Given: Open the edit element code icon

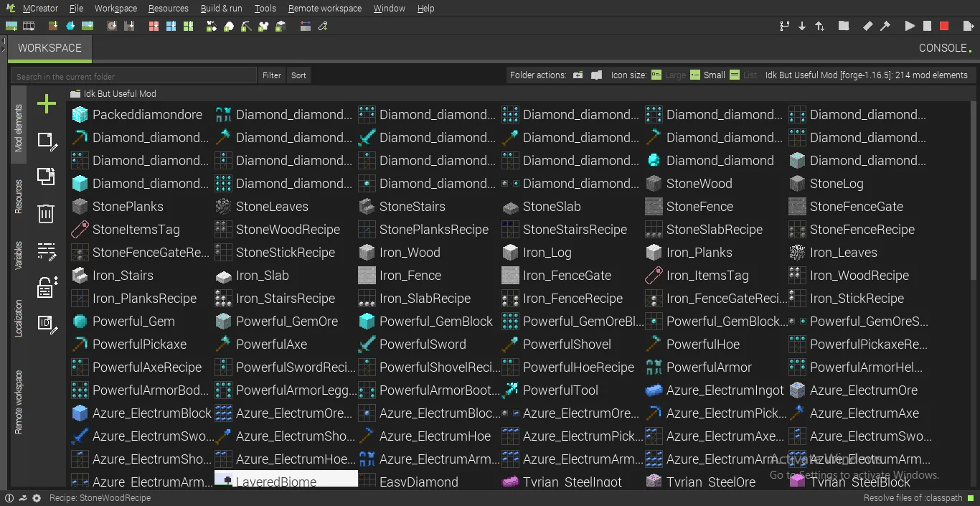Looking at the screenshot, I should [47, 251].
